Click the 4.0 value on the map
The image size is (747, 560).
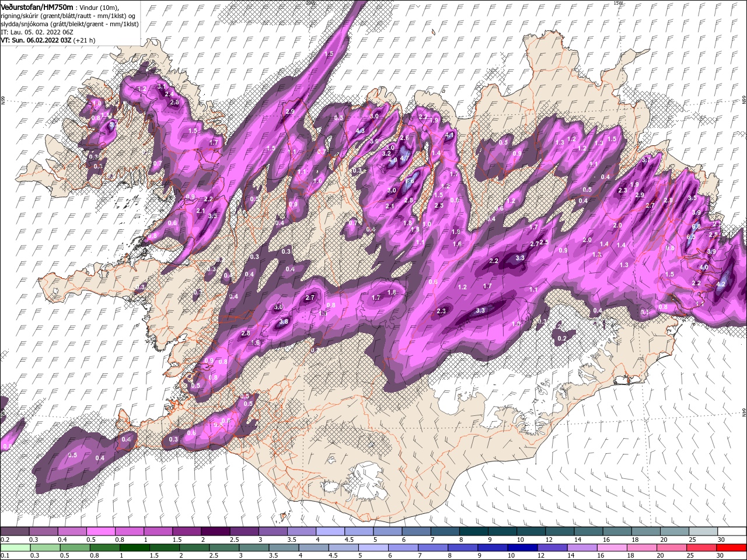coord(703,267)
